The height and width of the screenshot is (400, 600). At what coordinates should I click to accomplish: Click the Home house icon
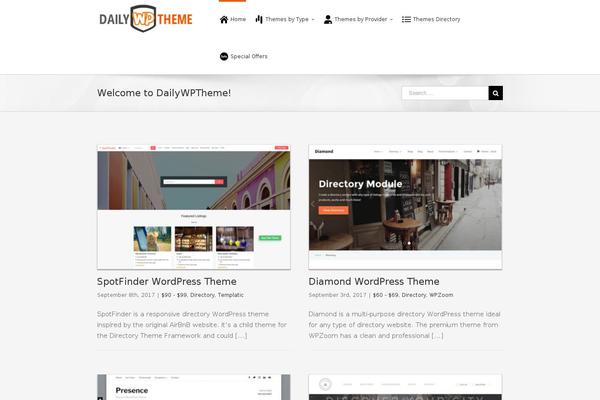[224, 19]
